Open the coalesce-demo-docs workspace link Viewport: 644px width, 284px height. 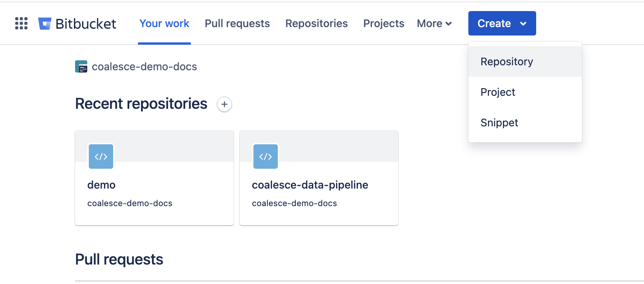[144, 66]
